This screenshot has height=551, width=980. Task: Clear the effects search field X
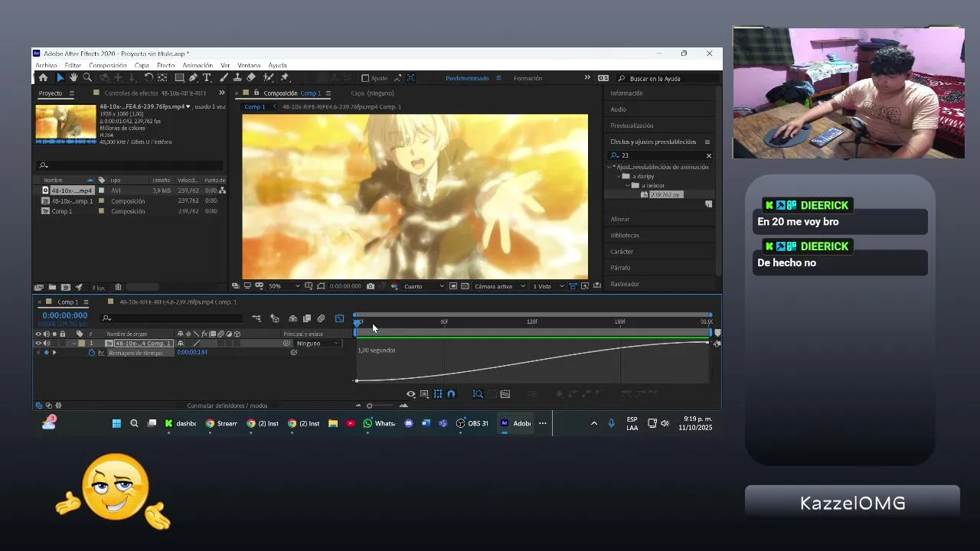tap(708, 155)
